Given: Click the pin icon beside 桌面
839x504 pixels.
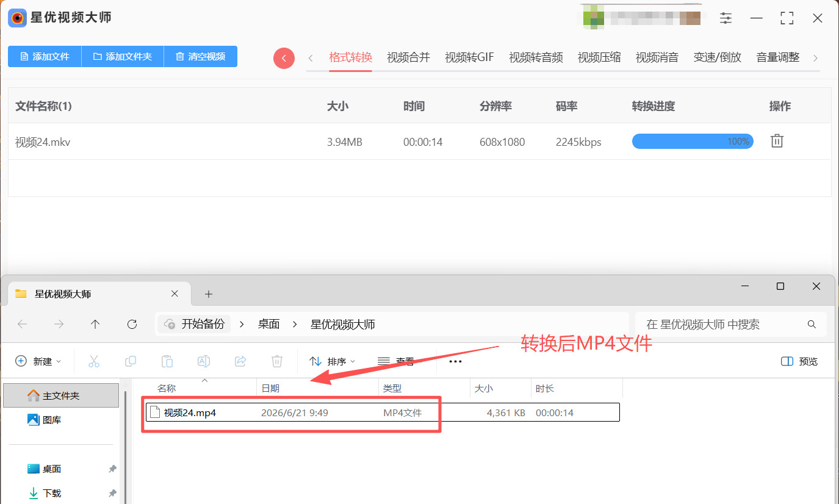Looking at the screenshot, I should pyautogui.click(x=112, y=469).
